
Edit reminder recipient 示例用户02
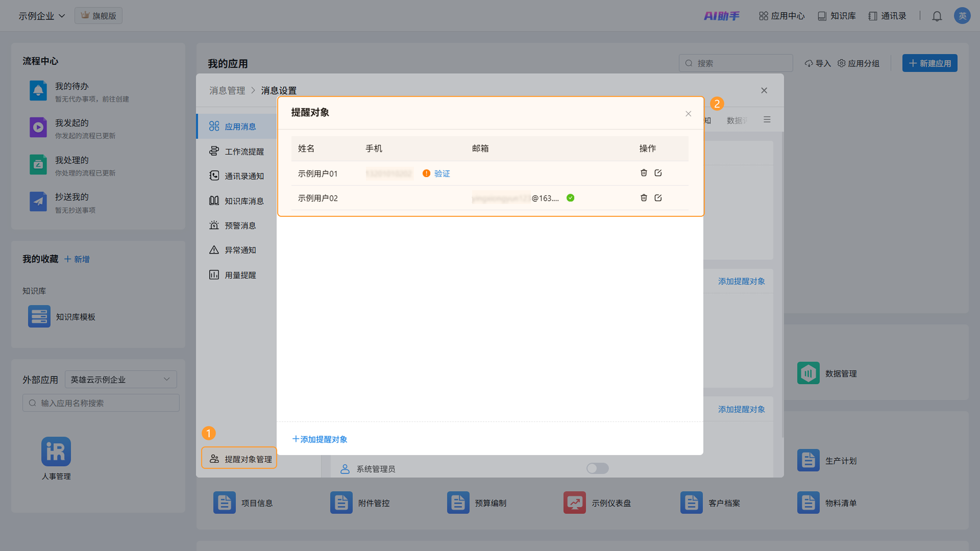658,198
